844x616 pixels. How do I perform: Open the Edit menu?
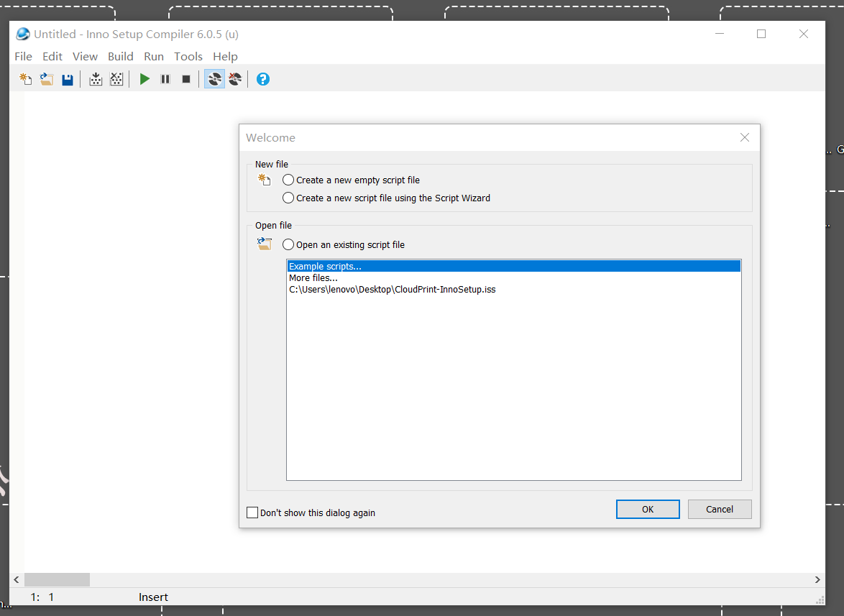tap(52, 57)
